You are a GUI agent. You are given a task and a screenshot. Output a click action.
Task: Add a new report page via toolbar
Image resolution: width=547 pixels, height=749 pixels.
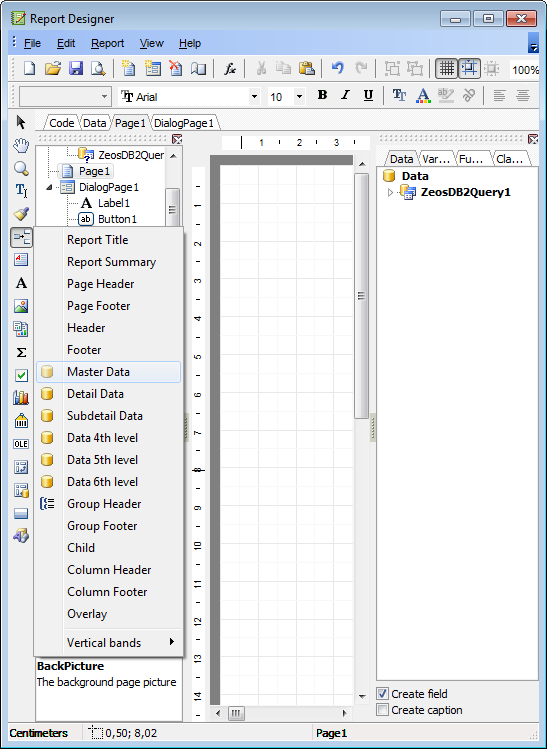129,69
